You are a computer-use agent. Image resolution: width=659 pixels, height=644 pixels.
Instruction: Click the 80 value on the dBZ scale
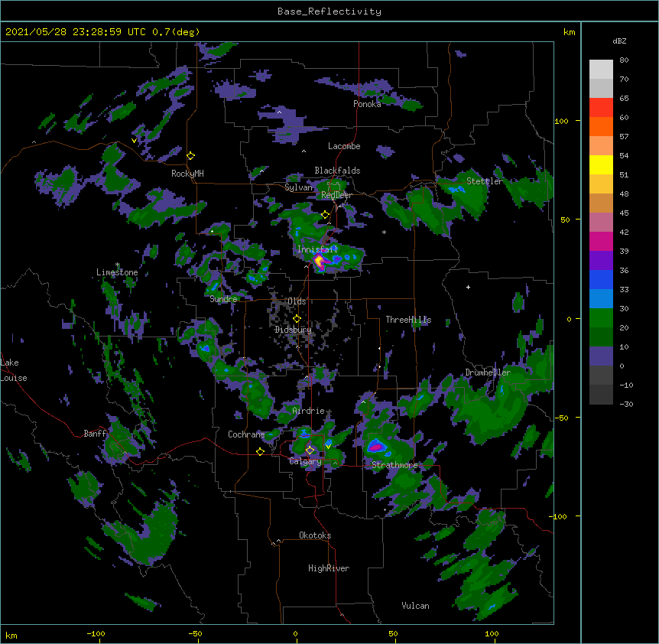point(624,60)
